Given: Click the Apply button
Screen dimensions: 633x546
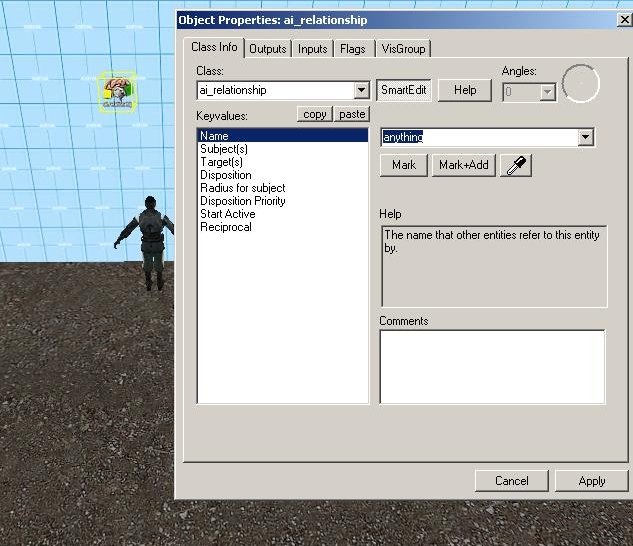Looking at the screenshot, I should point(591,481).
